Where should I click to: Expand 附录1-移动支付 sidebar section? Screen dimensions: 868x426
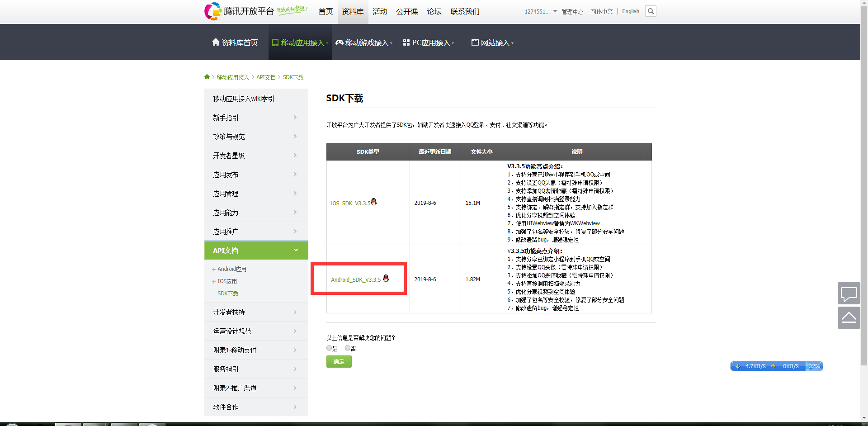tap(256, 350)
